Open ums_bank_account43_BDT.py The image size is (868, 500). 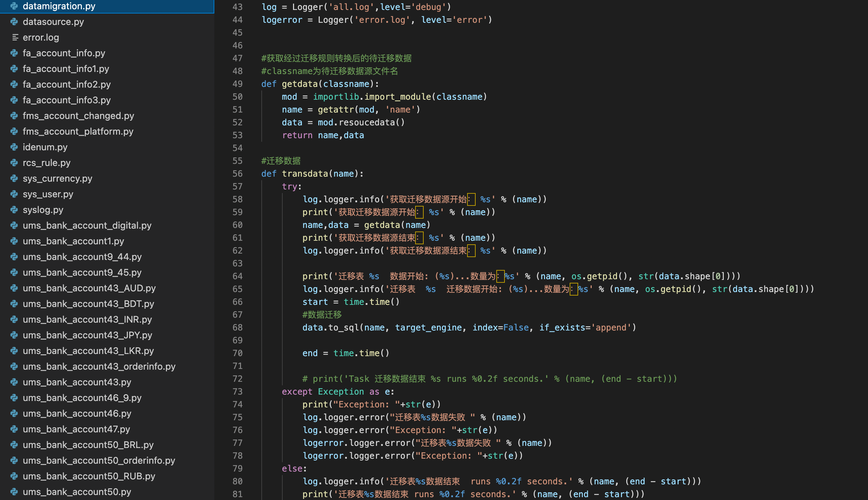point(107,304)
